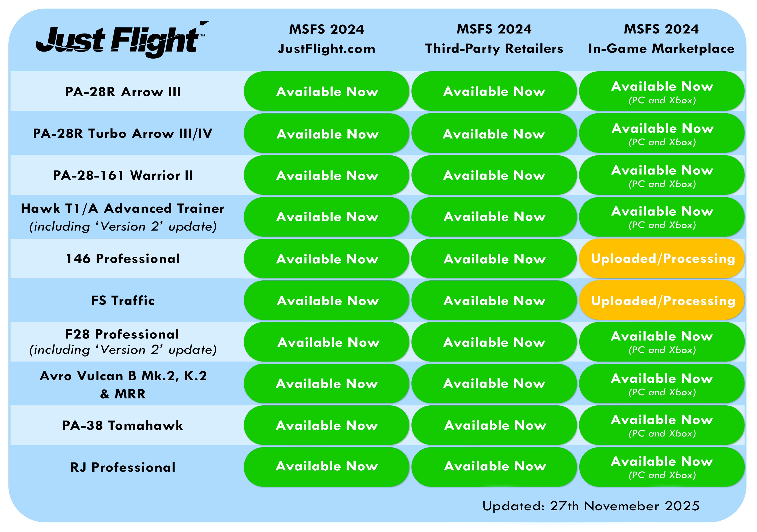Click FS Traffic JustFlight.com Available Now pill
Image resolution: width=757 pixels, height=532 pixels.
click(326, 300)
